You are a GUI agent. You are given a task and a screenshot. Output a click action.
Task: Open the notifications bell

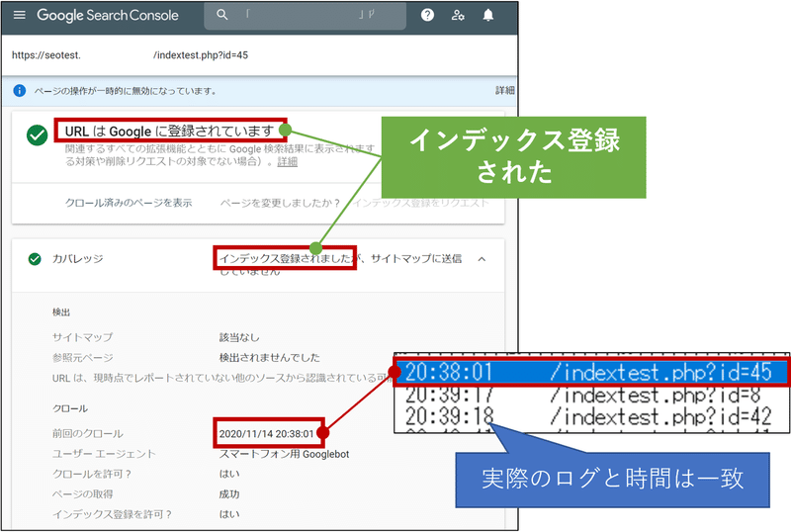click(487, 15)
